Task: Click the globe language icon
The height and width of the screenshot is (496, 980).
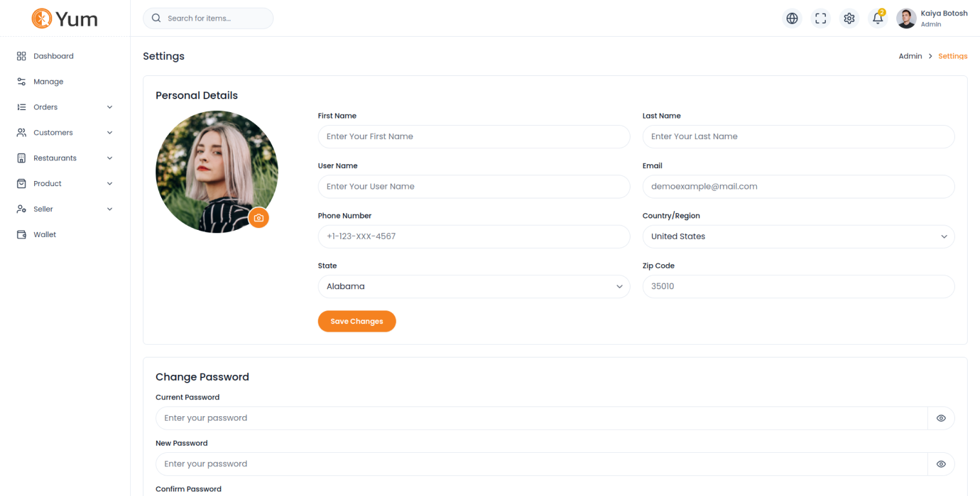Action: [x=792, y=19]
